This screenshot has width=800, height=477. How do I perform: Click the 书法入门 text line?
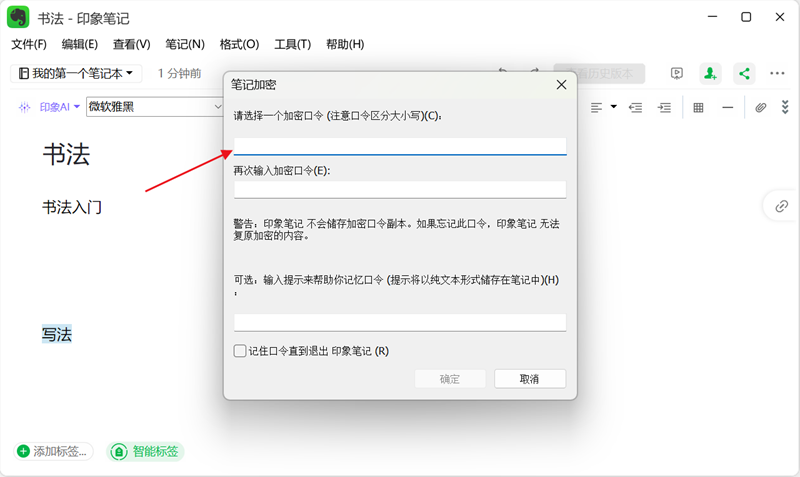(72, 207)
